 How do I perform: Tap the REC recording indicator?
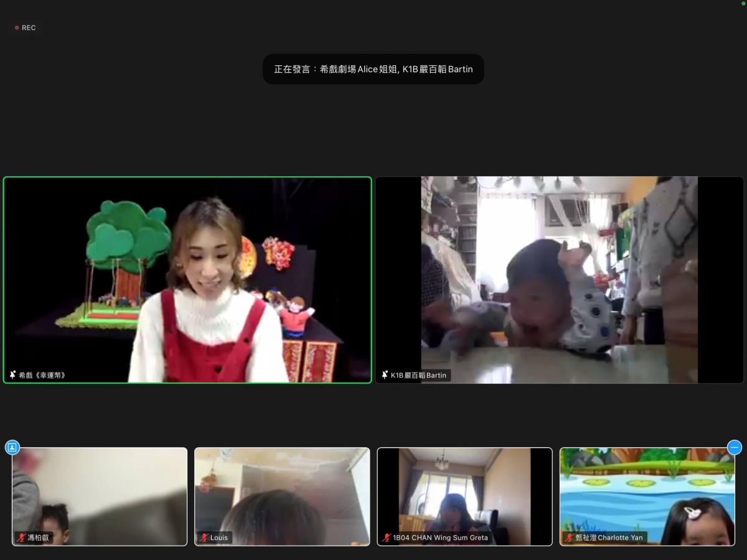point(26,27)
